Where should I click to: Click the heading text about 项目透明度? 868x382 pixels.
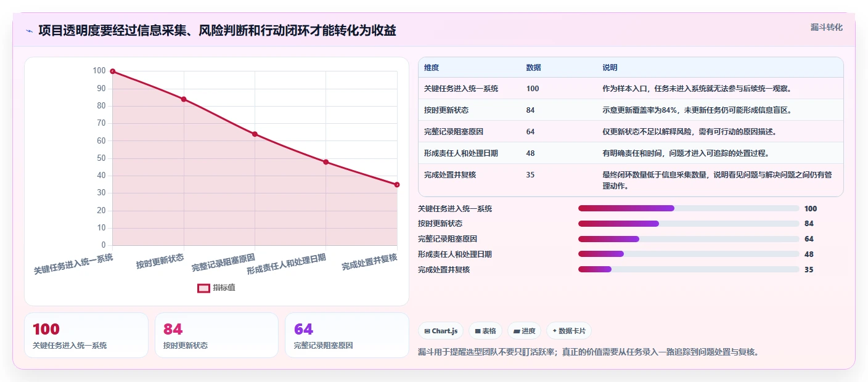(x=217, y=30)
